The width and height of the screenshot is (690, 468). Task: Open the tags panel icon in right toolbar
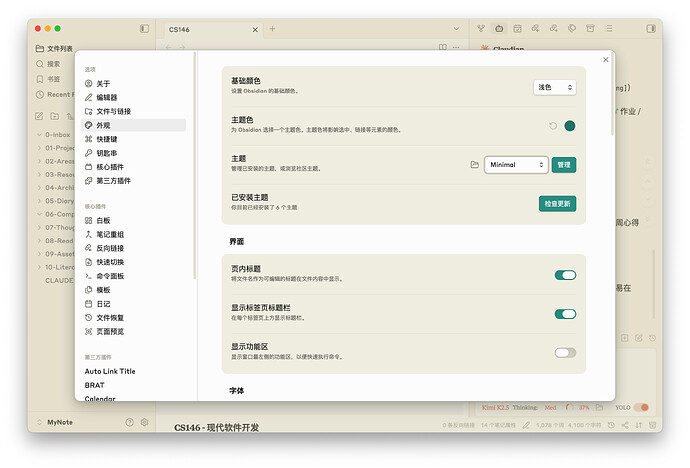point(572,29)
